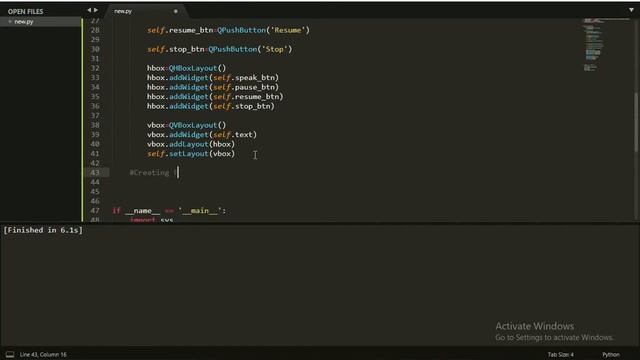This screenshot has height=360, width=640.
Task: Click hbox.addWidget(self.speak_btn) line
Action: click(x=213, y=78)
